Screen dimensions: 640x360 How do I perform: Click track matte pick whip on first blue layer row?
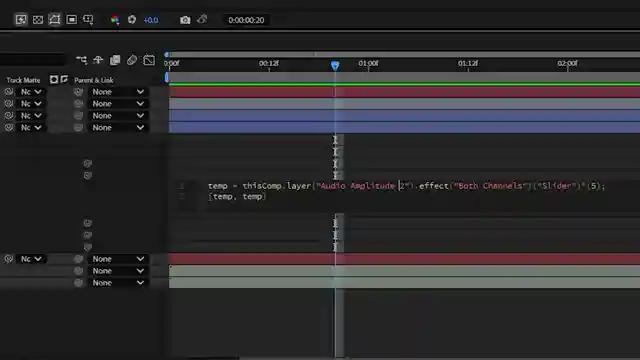[x=9, y=116]
